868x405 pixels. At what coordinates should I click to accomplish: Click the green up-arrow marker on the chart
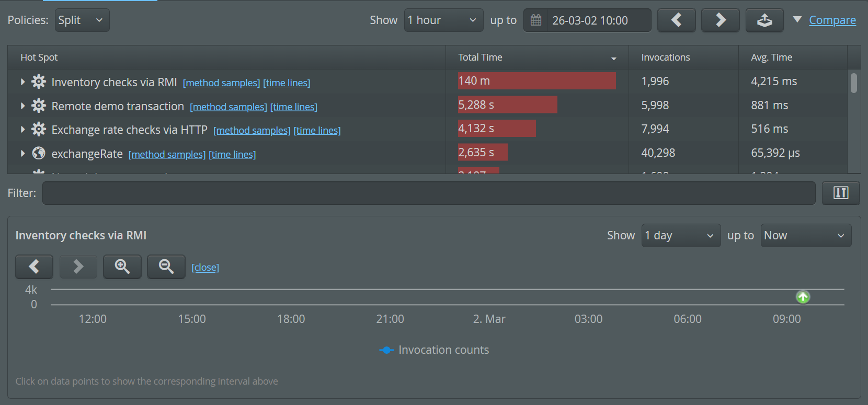click(803, 297)
